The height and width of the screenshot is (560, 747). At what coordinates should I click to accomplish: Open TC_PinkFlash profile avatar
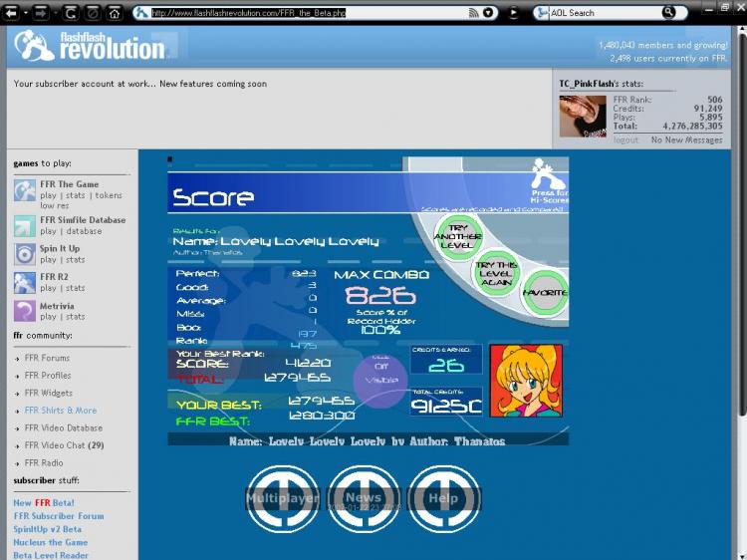tap(583, 117)
